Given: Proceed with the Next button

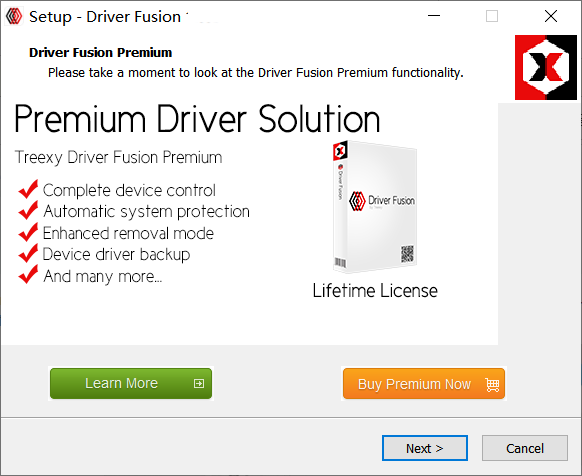Looking at the screenshot, I should (425, 448).
